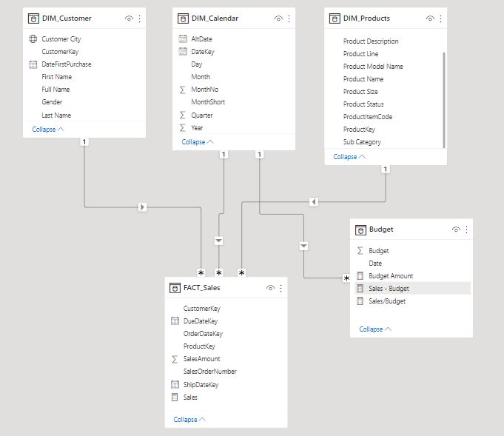Select OrderDateKey field in FACT_Sales
Image resolution: width=504 pixels, height=436 pixels.
tap(203, 334)
